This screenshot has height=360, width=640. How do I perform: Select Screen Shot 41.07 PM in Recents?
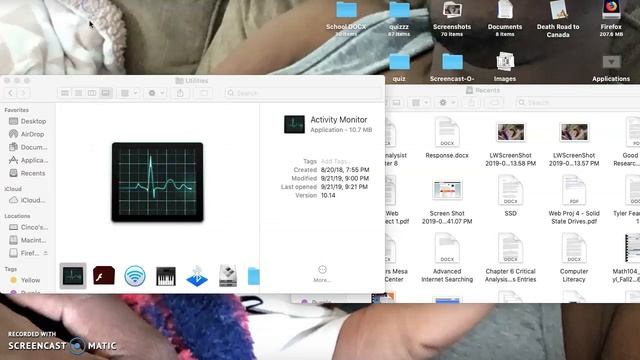point(447,201)
